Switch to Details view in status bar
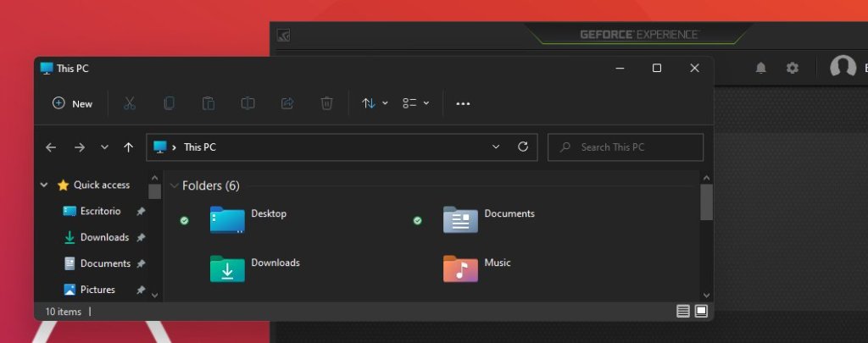The width and height of the screenshot is (868, 343). 683,312
